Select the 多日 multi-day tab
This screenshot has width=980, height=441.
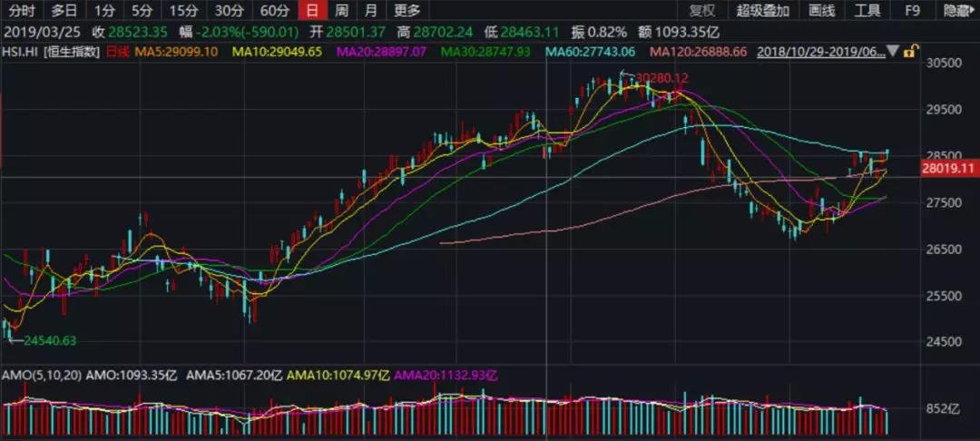point(64,10)
